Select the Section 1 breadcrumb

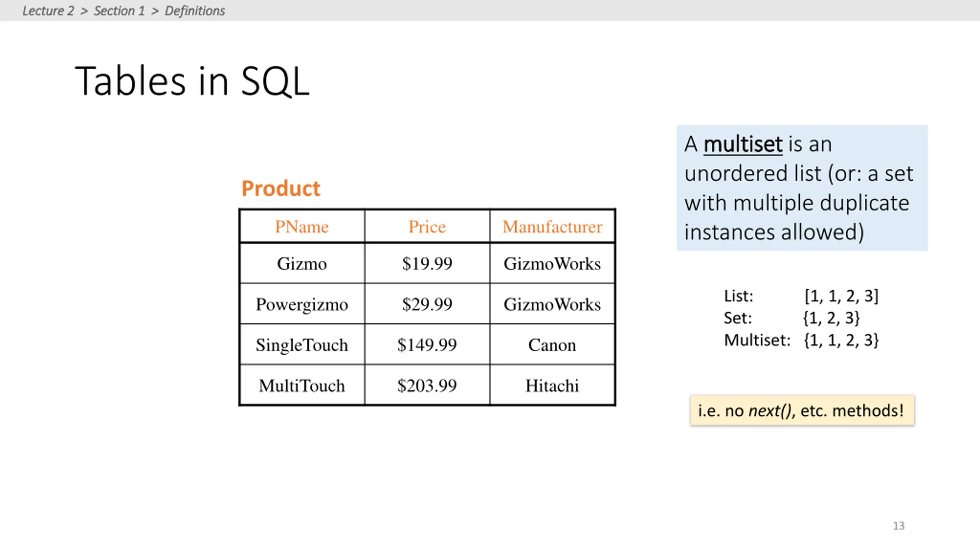tap(119, 11)
